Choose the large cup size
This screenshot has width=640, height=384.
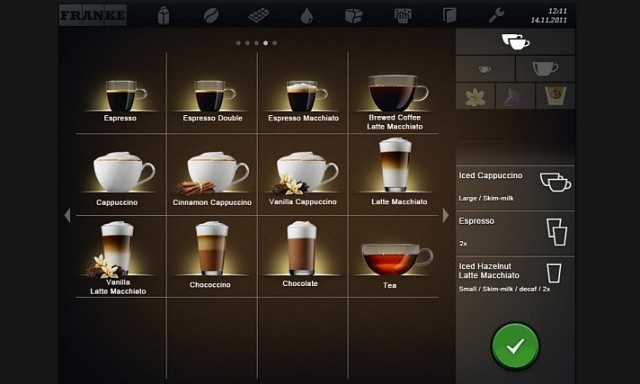(x=545, y=69)
